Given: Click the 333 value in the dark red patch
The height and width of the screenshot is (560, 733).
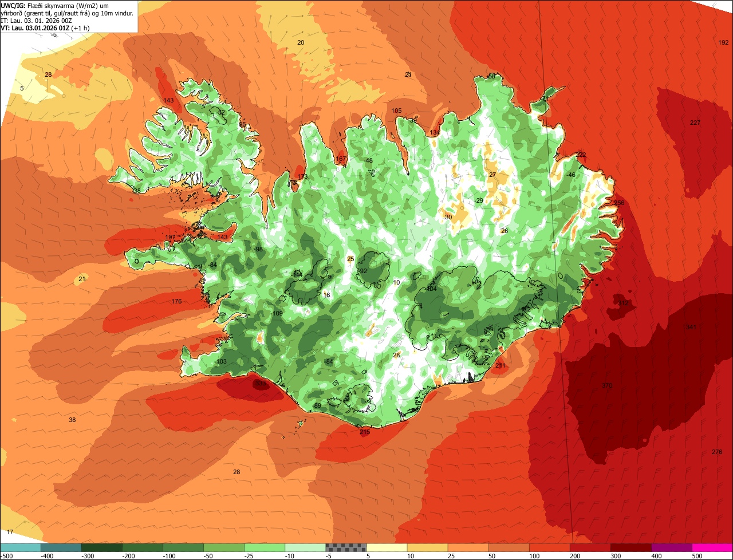Looking at the screenshot, I should click(x=261, y=383).
